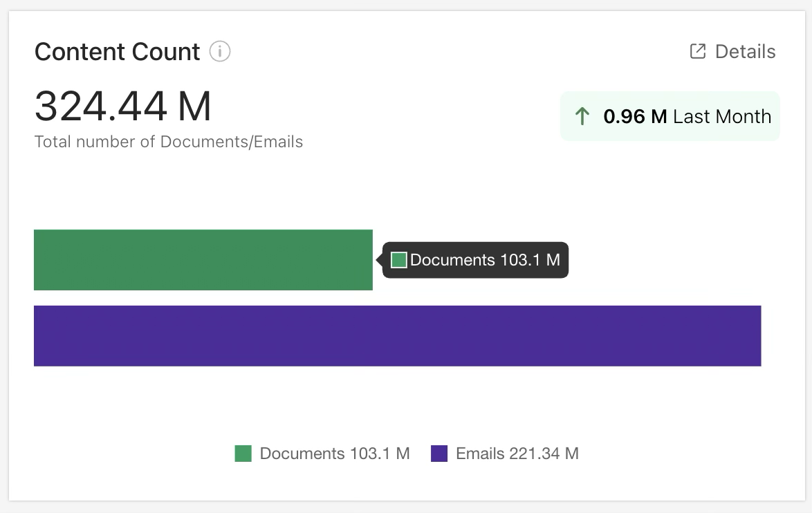Click the Documents 103.1 M tooltip
The width and height of the screenshot is (812, 513).
click(475, 260)
